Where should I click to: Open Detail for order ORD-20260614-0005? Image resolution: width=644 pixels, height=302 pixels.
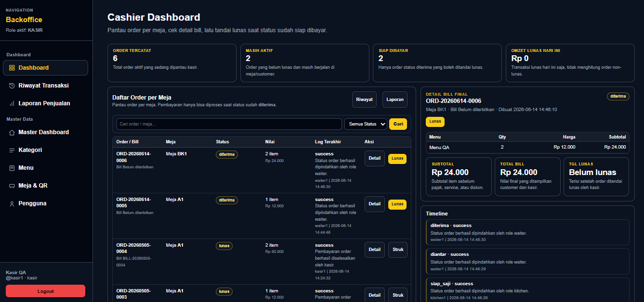click(x=375, y=204)
